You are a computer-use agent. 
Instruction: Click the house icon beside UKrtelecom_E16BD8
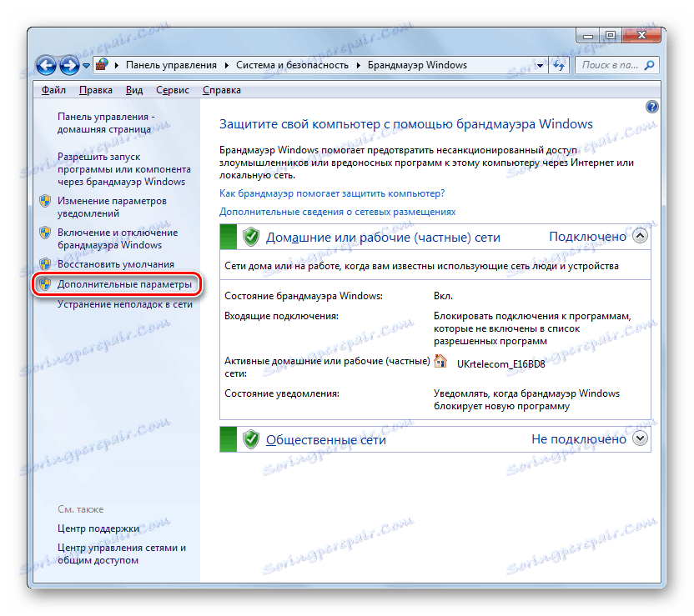coord(440,361)
